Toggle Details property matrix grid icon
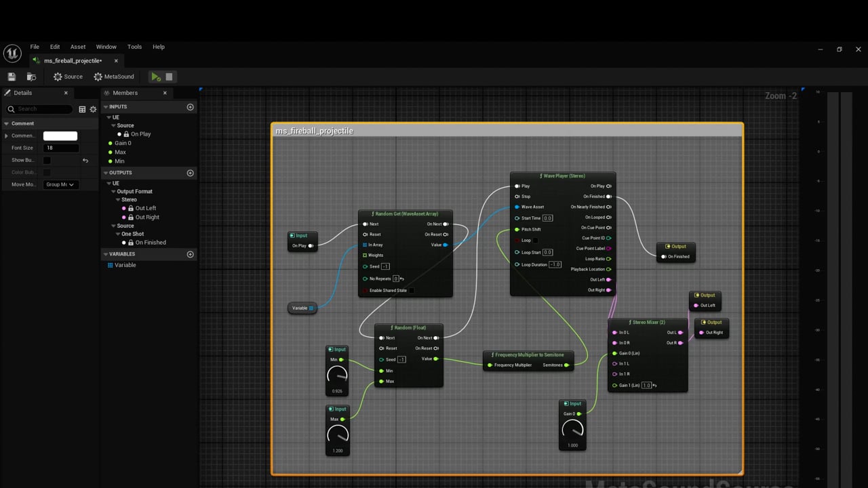 click(x=82, y=109)
